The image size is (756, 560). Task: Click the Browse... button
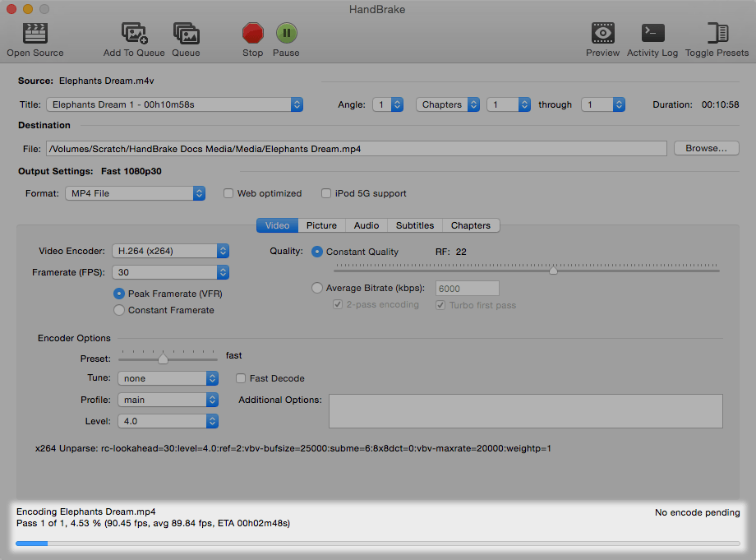(x=706, y=149)
